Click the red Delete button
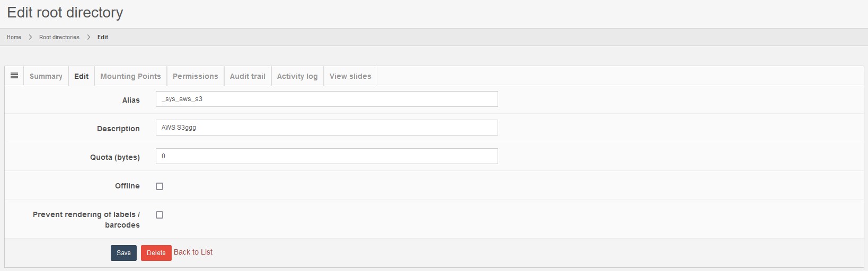Viewport: 868px width, 271px height. 156,253
